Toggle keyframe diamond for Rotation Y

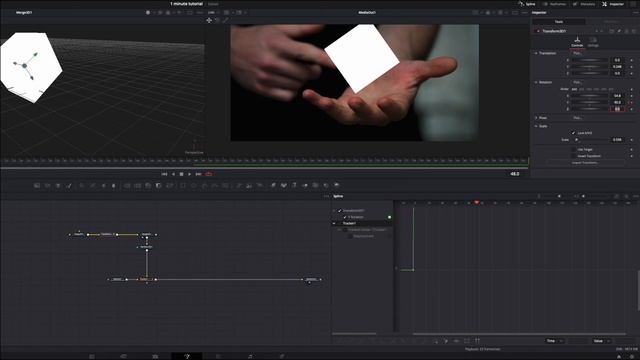pos(631,102)
